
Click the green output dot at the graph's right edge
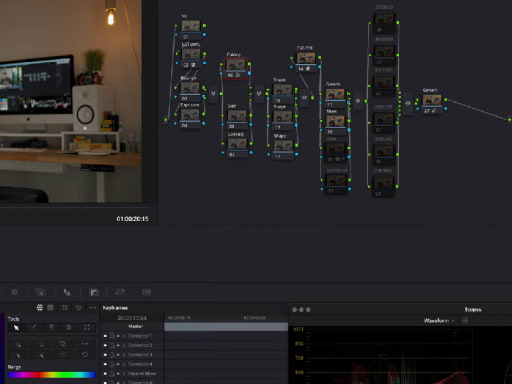tap(509, 119)
